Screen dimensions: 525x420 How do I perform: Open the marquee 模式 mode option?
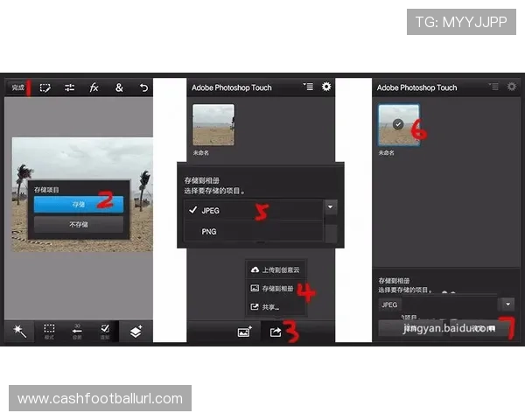click(x=49, y=332)
